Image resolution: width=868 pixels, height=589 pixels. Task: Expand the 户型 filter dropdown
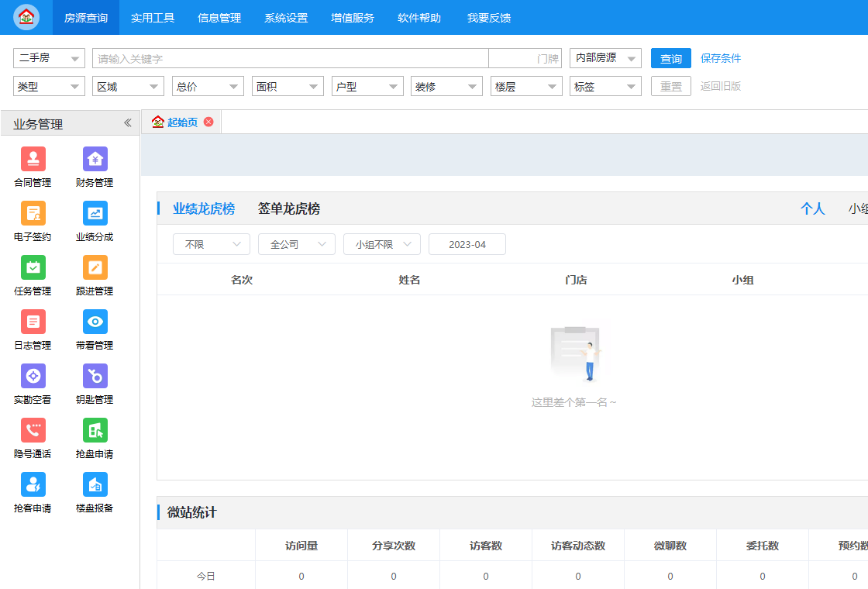pos(367,86)
